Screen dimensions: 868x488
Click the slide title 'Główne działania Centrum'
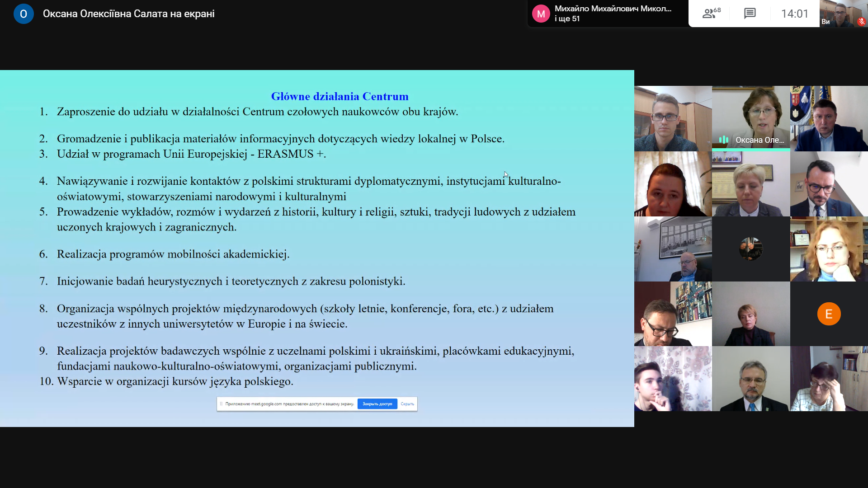tap(340, 96)
